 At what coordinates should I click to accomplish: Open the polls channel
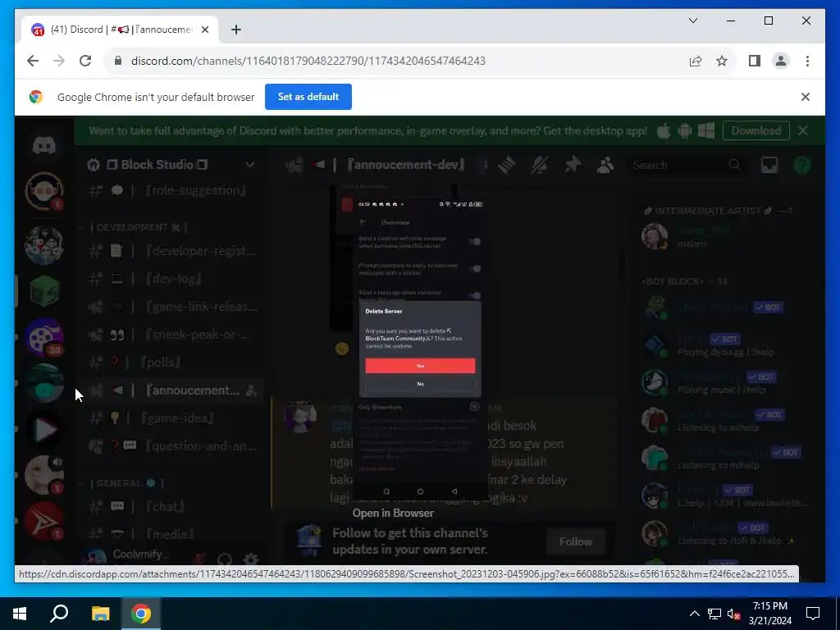click(171, 362)
